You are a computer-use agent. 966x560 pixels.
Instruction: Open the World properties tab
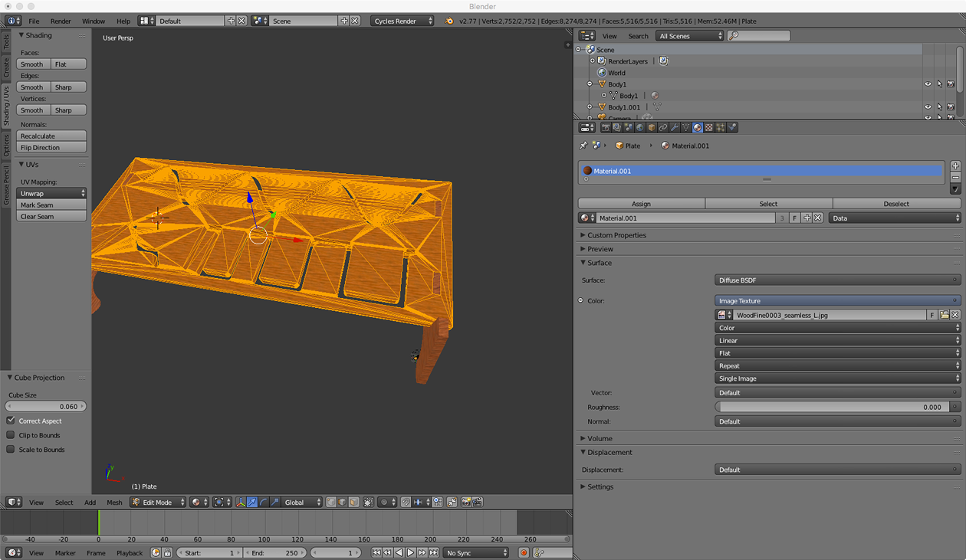pos(640,128)
